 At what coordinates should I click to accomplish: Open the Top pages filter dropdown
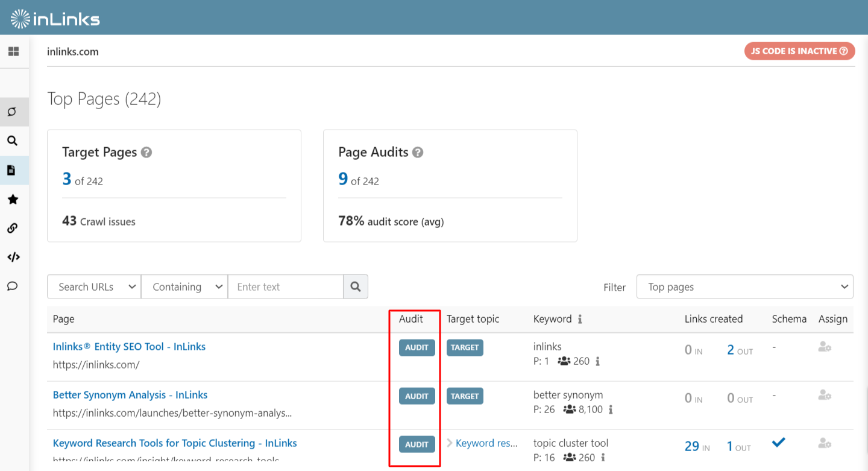tap(745, 287)
